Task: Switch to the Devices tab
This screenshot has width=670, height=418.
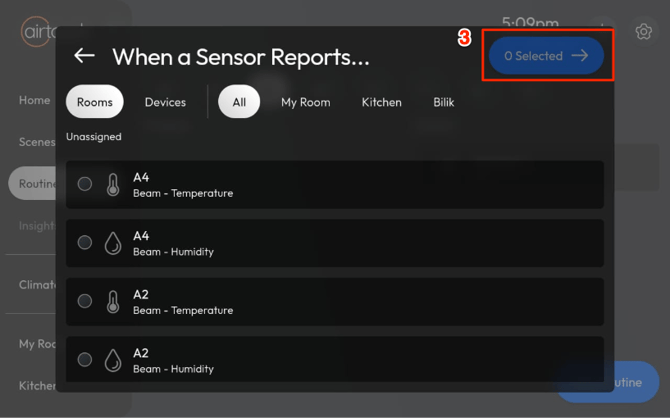Action: pos(165,102)
